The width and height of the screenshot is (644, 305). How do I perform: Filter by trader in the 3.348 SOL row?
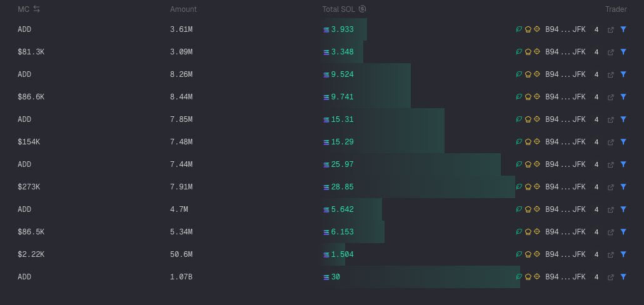pyautogui.click(x=623, y=52)
